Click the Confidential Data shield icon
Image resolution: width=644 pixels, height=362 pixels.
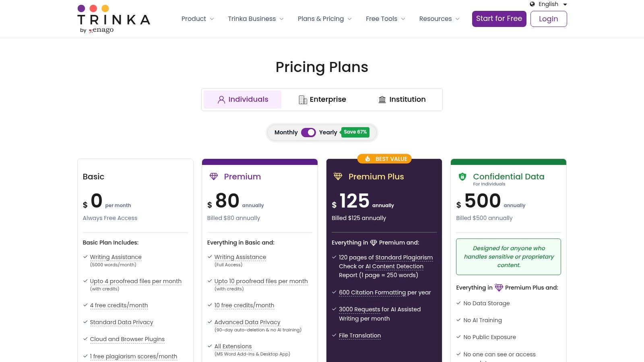[462, 177]
